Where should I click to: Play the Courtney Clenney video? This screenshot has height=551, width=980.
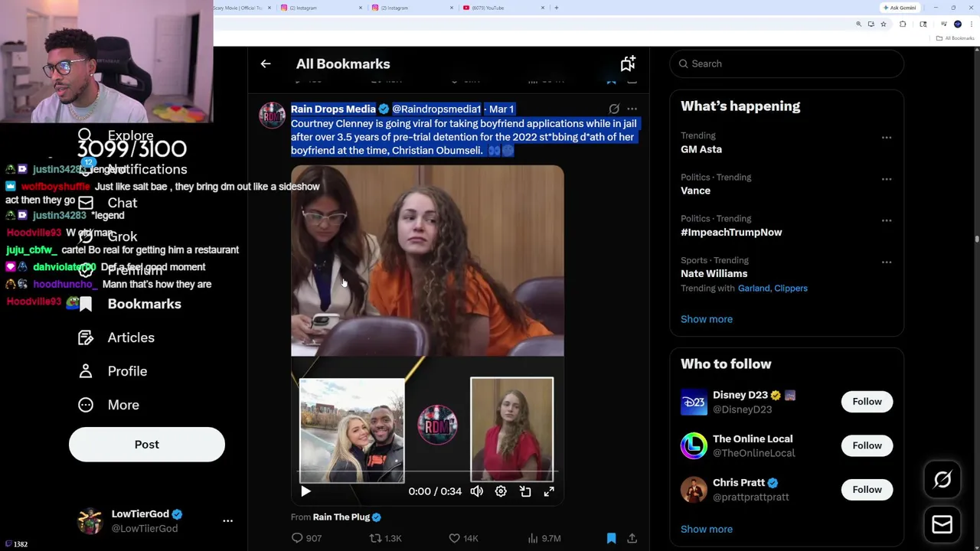coord(305,491)
